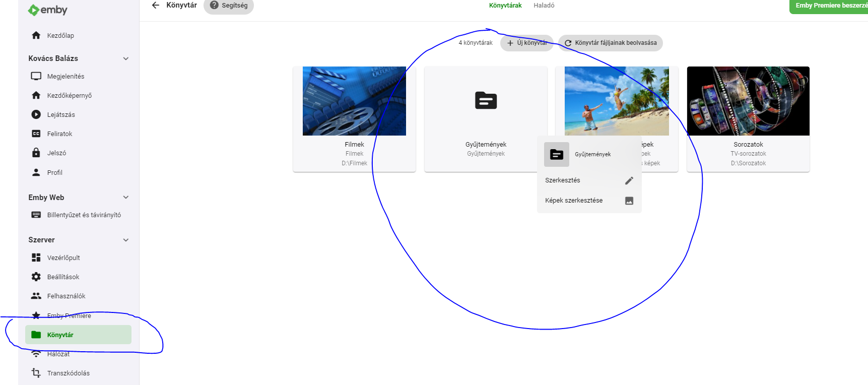Open Vezérlőpult in the sidebar
Image resolution: width=868 pixels, height=385 pixels.
click(x=78, y=258)
